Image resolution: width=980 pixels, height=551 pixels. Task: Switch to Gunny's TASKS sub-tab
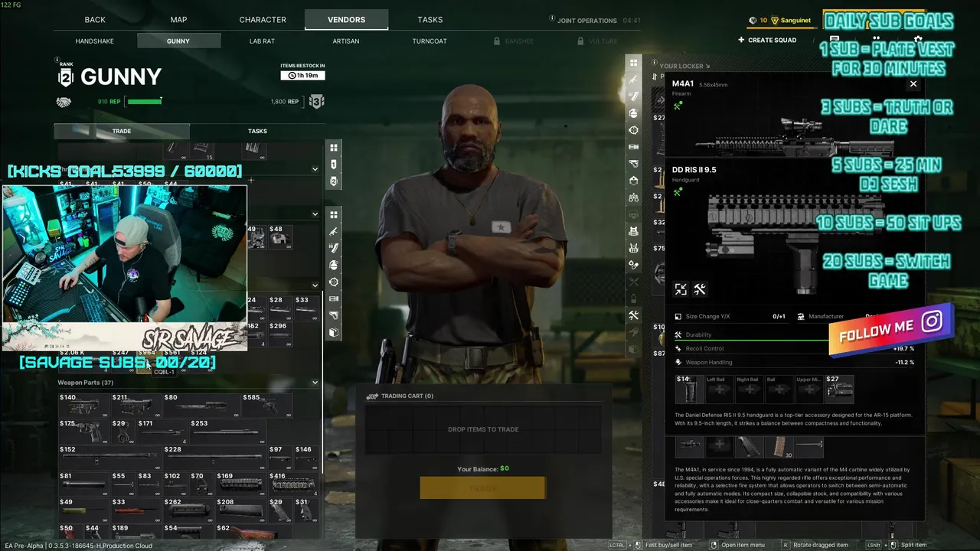[257, 131]
